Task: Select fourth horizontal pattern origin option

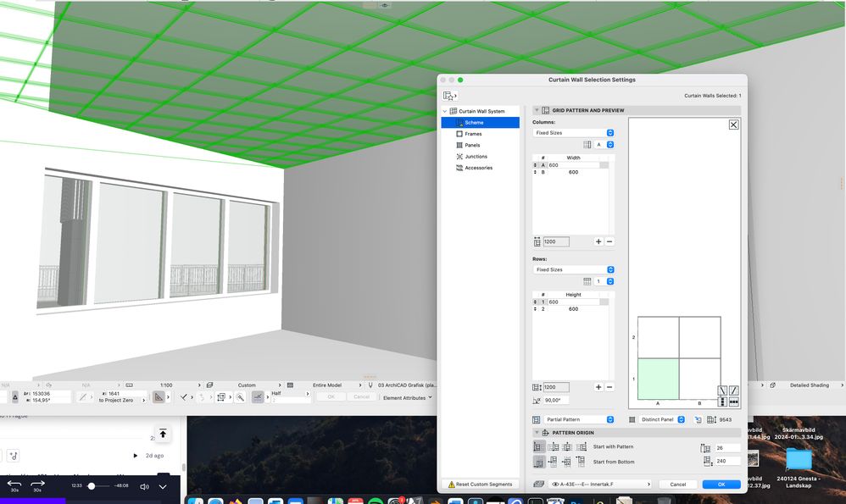Action: point(581,447)
